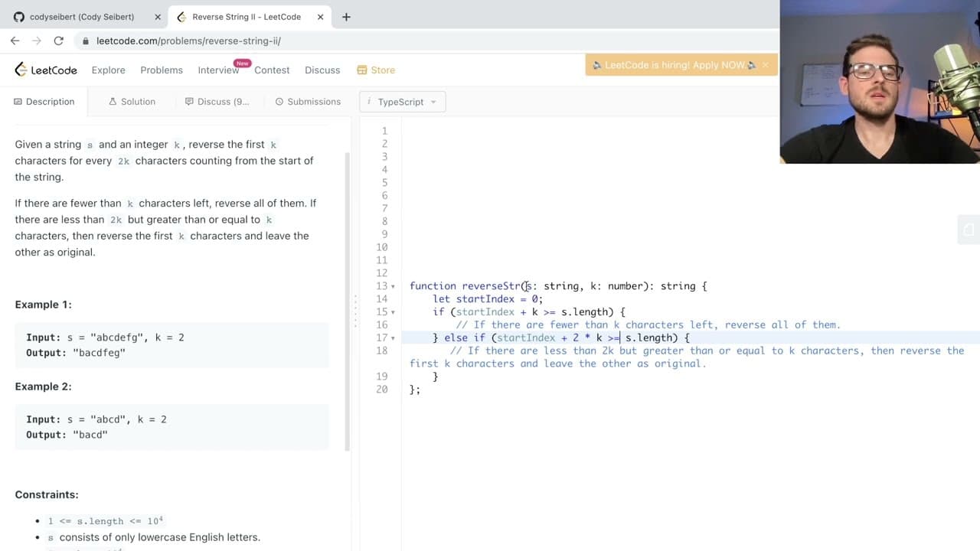Collapse the code fold at line 13

point(393,286)
